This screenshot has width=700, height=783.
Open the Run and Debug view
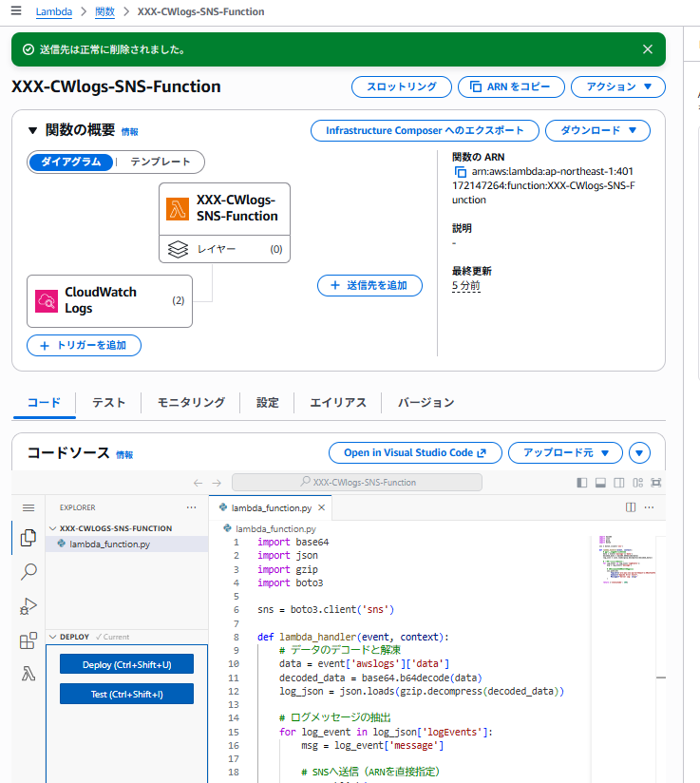tap(28, 605)
